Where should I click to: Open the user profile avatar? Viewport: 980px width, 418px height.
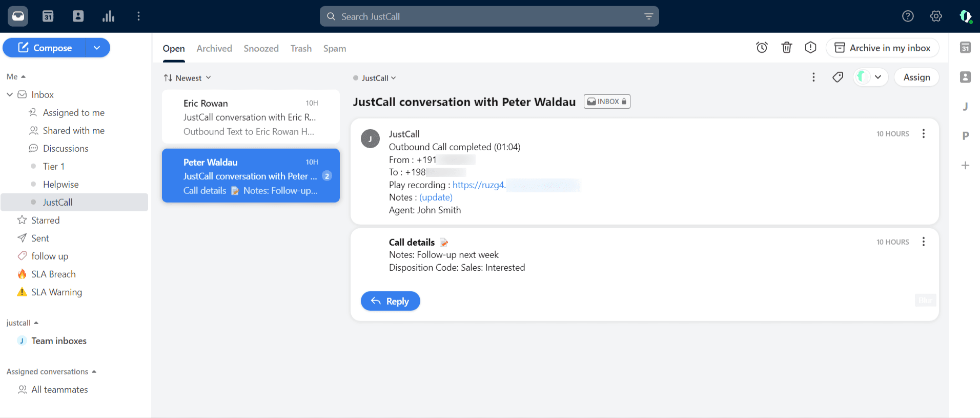click(965, 16)
